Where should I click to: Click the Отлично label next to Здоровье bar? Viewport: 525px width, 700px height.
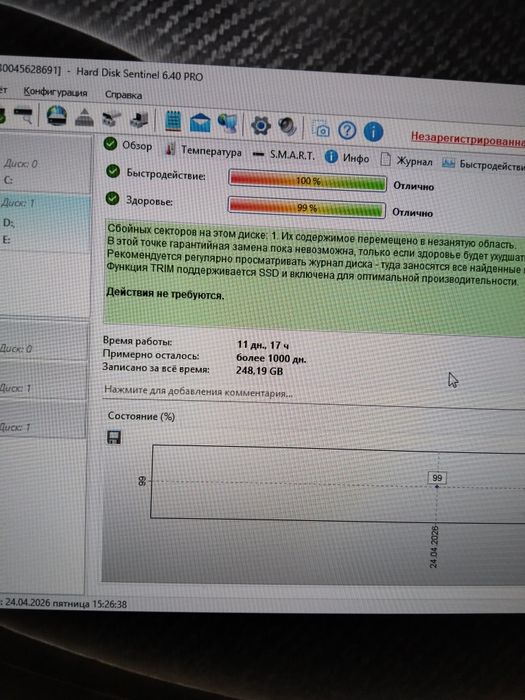412,212
